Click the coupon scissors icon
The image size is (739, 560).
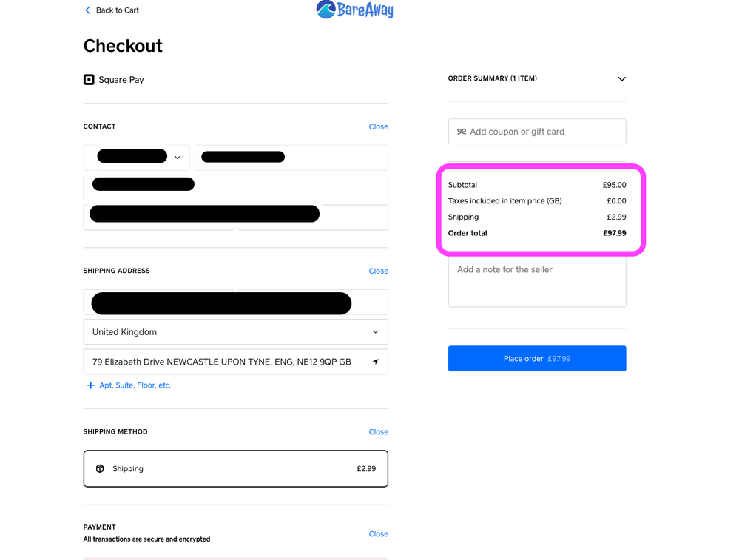462,132
